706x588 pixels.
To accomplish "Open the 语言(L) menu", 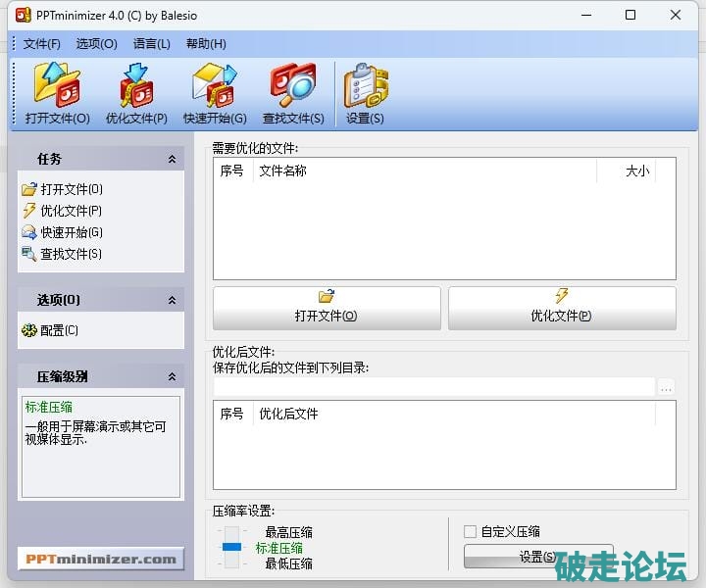I will click(151, 44).
